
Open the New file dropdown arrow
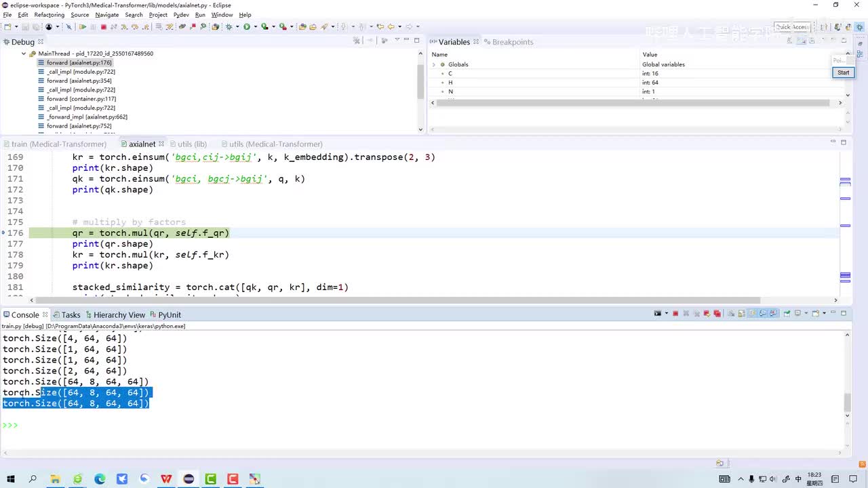pos(15,27)
